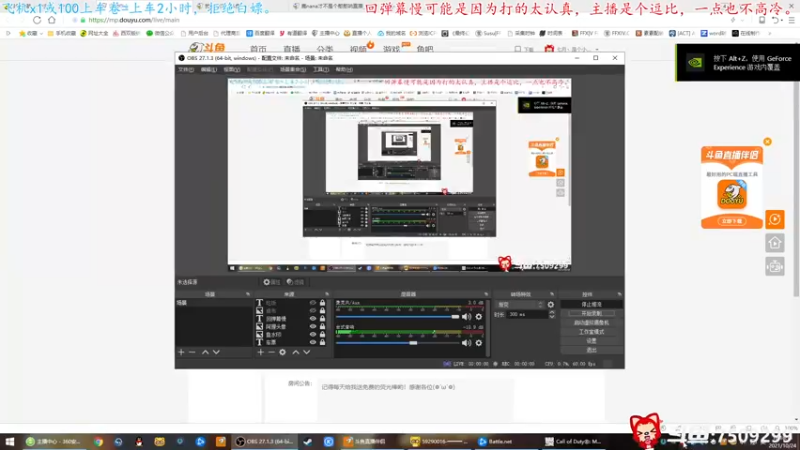Pop out the Scenes panel dock icon
Viewport: 800px width, 450px height.
[248, 294]
